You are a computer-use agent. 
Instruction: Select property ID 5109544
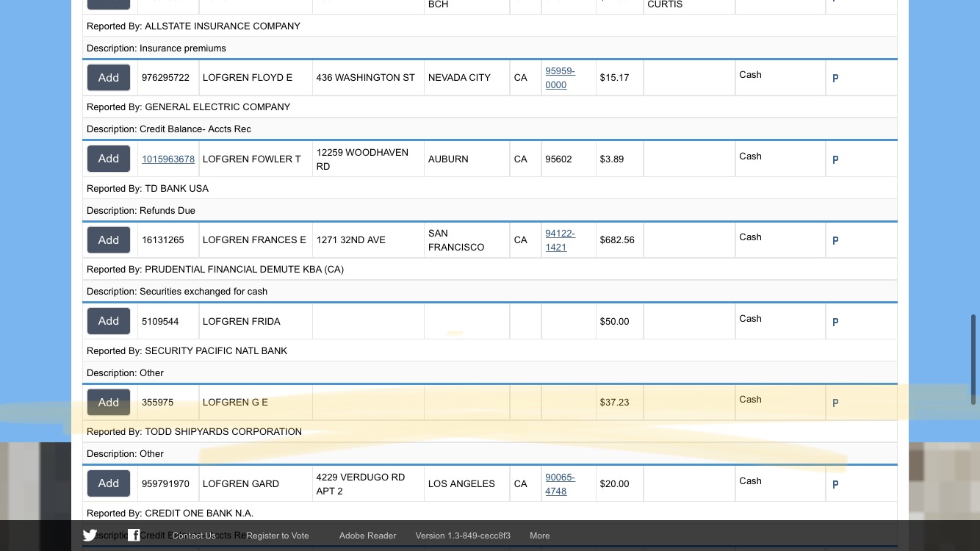click(160, 321)
